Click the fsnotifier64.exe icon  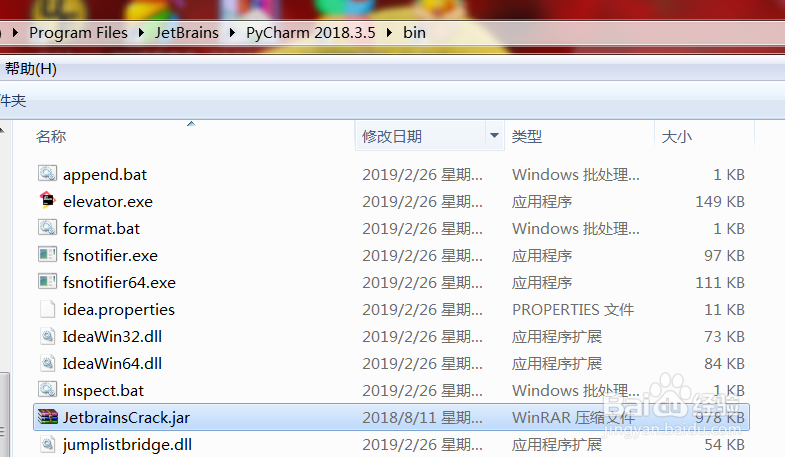pyautogui.click(x=48, y=282)
